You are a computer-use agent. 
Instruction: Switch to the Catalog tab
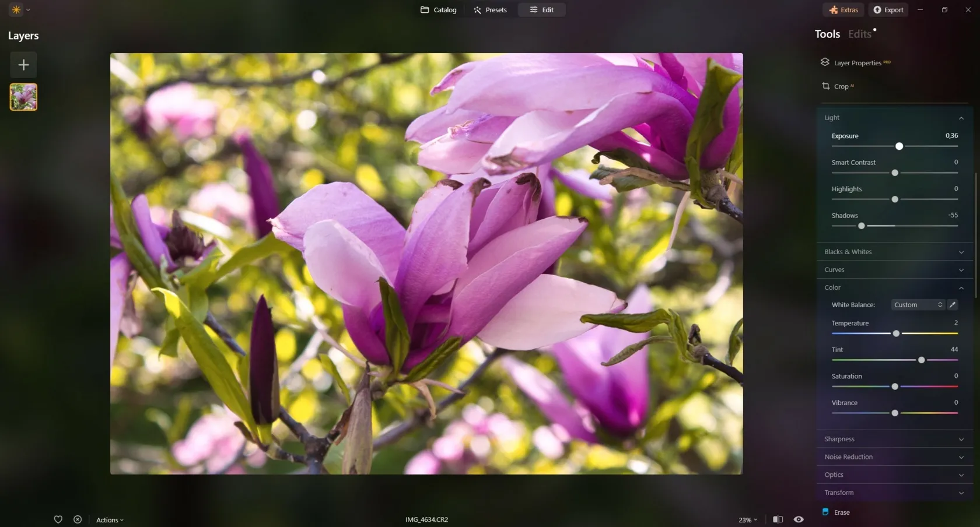[439, 10]
